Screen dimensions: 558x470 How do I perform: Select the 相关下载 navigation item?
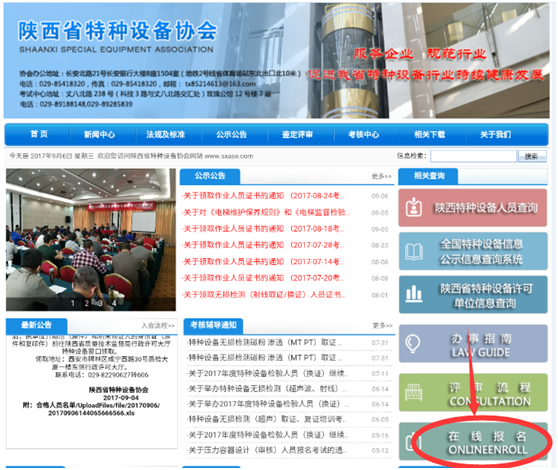(x=430, y=134)
